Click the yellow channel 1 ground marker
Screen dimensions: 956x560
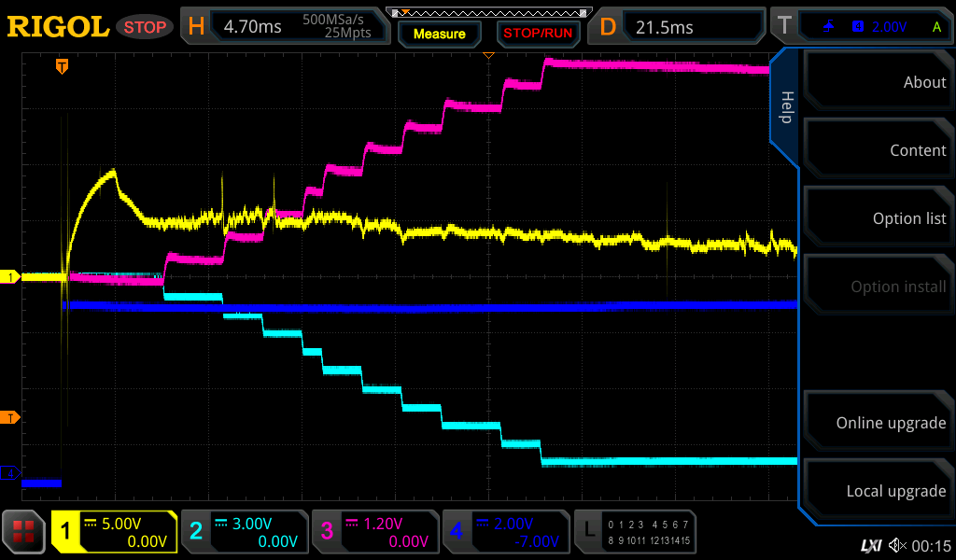(x=11, y=277)
